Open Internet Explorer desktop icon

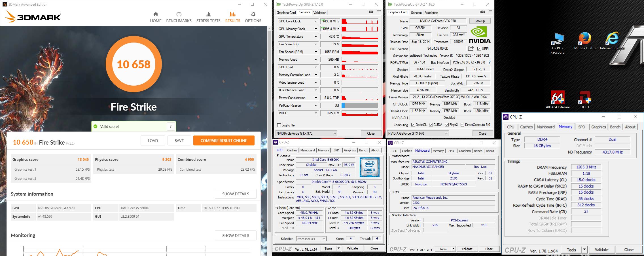(x=612, y=41)
